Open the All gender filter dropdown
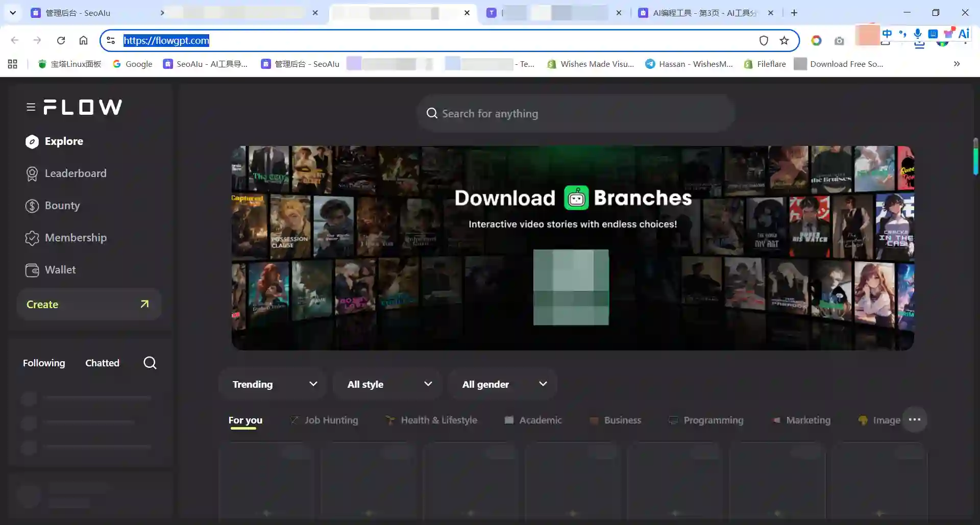The height and width of the screenshot is (525, 980). click(503, 384)
